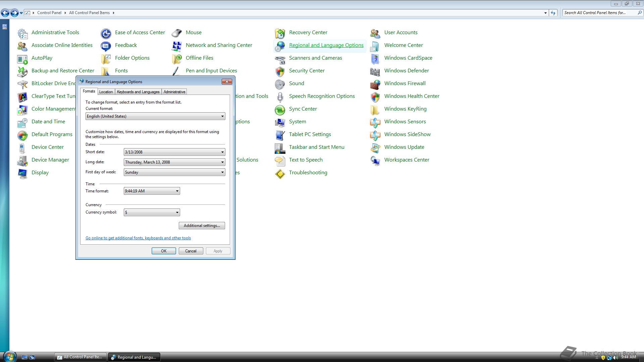The height and width of the screenshot is (362, 644).
Task: Click the Speech Recognition microphone icon
Action: tap(280, 97)
